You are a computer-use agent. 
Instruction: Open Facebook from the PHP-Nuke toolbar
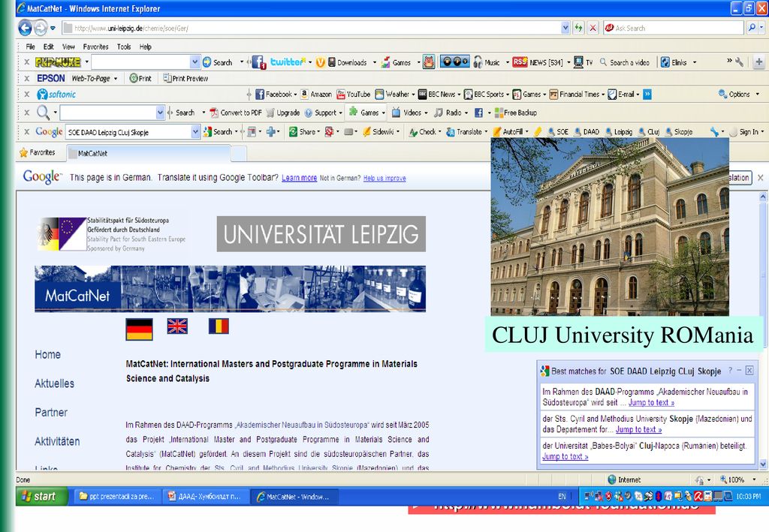[x=258, y=62]
